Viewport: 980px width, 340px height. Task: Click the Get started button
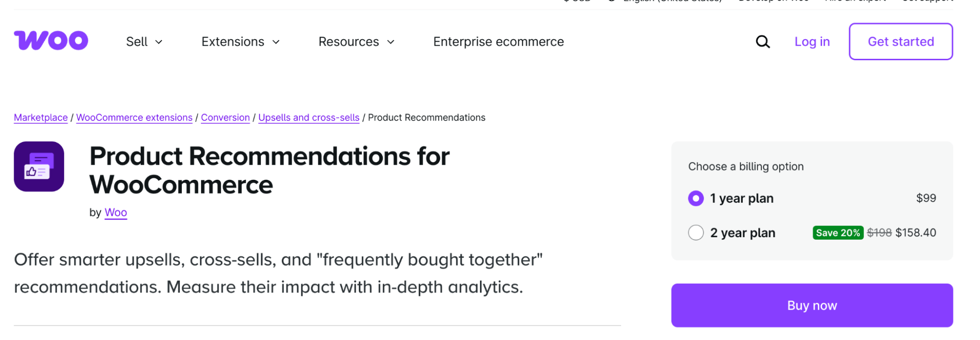click(901, 42)
